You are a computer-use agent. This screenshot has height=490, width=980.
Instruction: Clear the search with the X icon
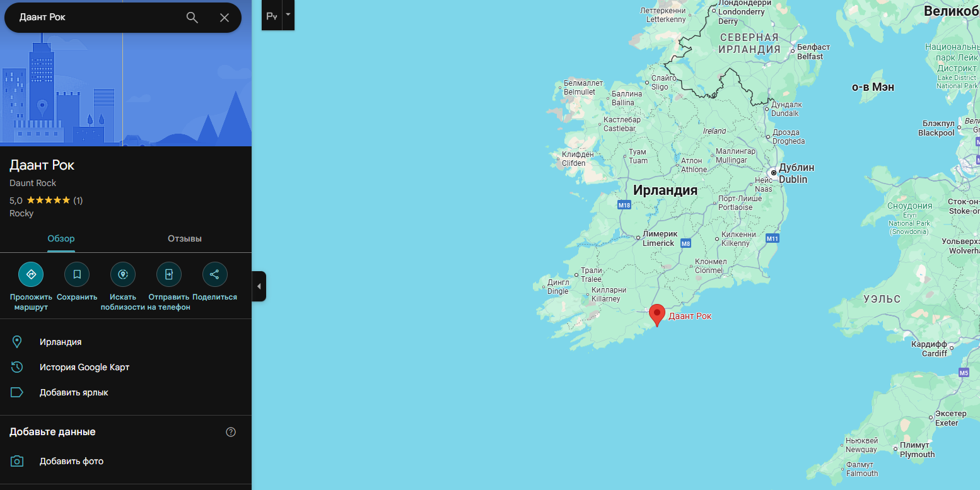point(225,18)
